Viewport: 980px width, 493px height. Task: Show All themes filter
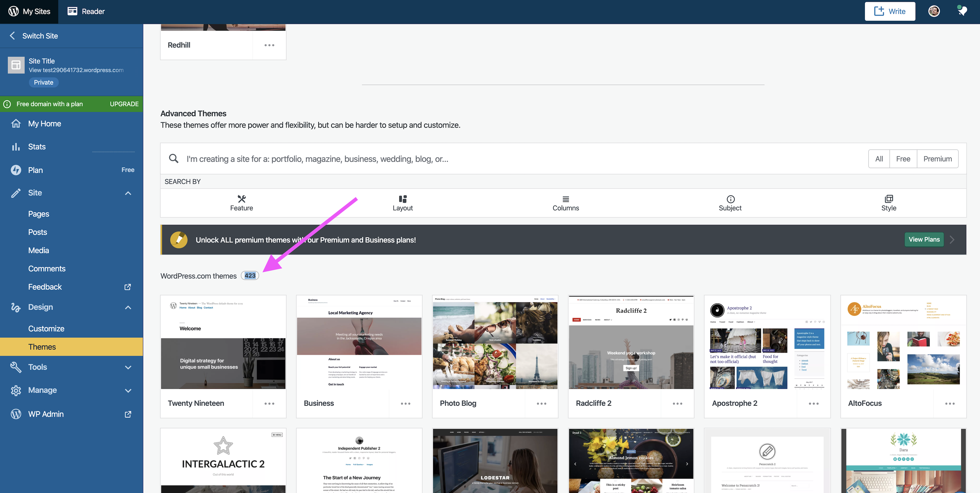879,159
